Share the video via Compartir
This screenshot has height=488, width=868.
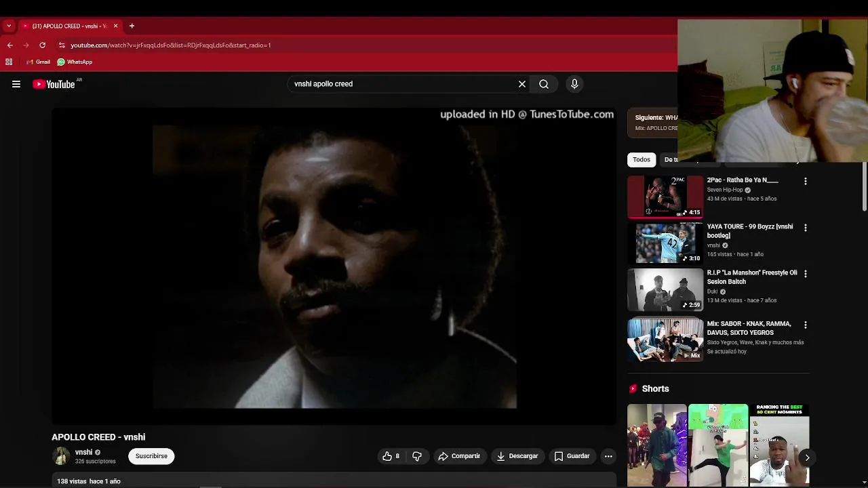[x=459, y=456]
